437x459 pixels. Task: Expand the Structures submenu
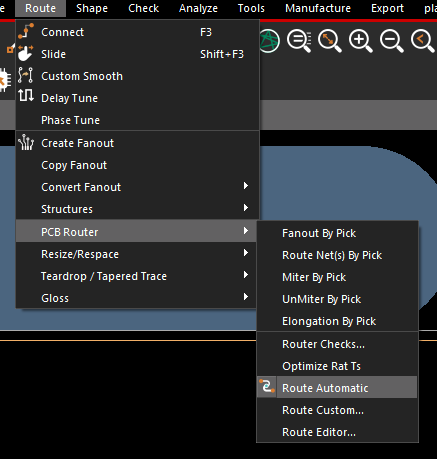point(138,209)
